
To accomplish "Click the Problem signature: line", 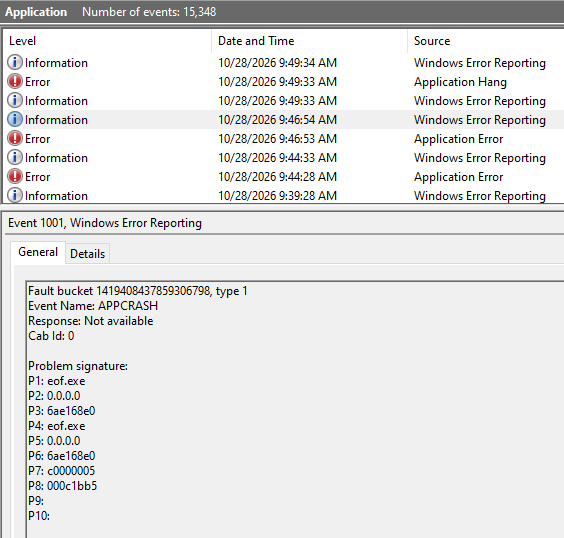I will pos(78,366).
